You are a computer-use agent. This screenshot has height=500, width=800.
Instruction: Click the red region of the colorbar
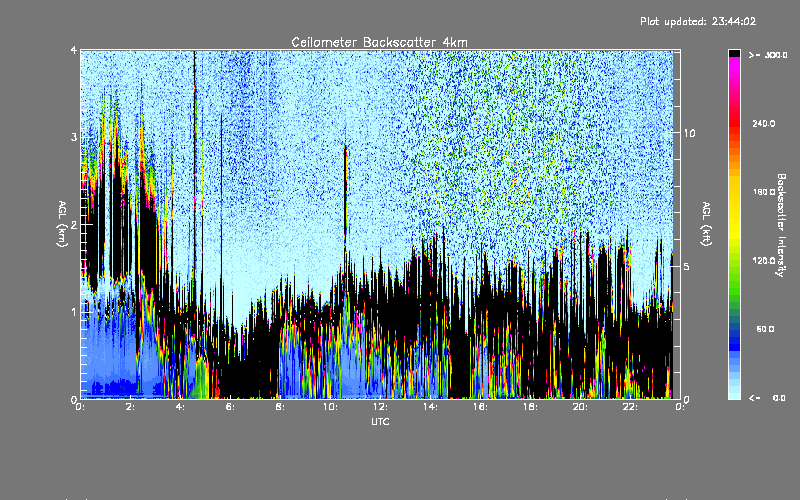pos(734,125)
